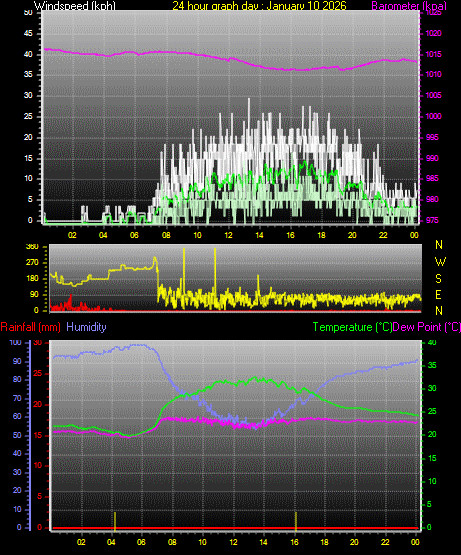Click compass letter 'S' beside wind direction graph
The height and width of the screenshot is (555, 461).
(x=439, y=279)
